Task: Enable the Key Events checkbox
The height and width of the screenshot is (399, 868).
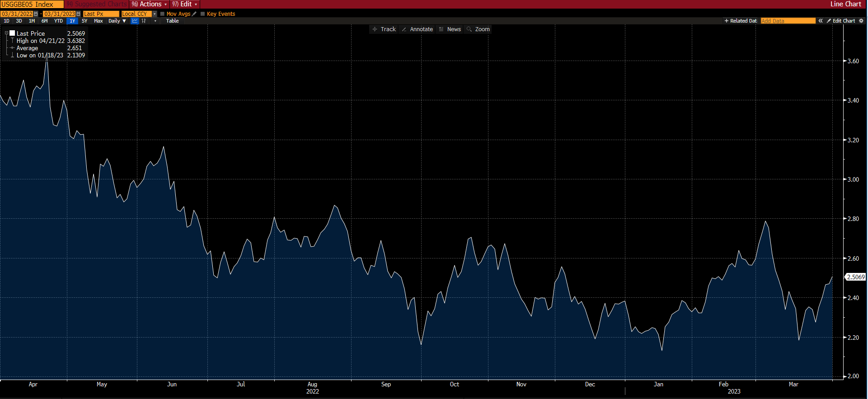Action: click(203, 14)
